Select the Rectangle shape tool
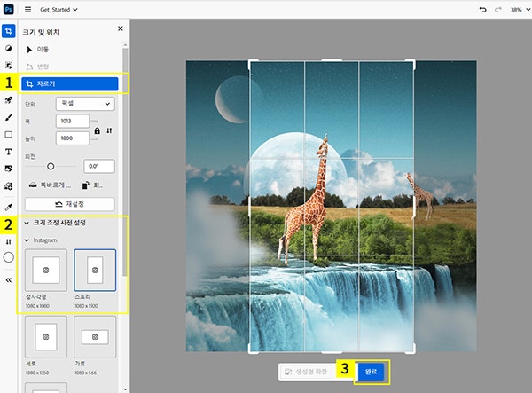Screen dimensions: 532x393 [9, 135]
